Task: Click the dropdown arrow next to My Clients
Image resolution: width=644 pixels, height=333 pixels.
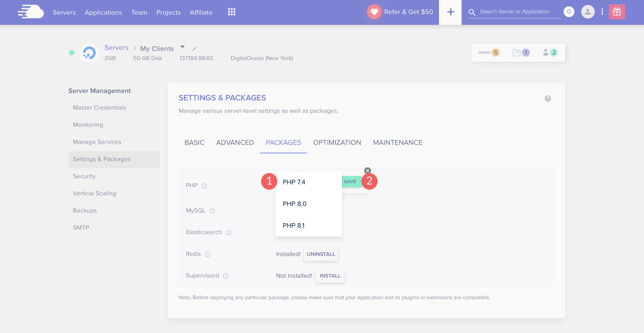Action: pos(182,47)
